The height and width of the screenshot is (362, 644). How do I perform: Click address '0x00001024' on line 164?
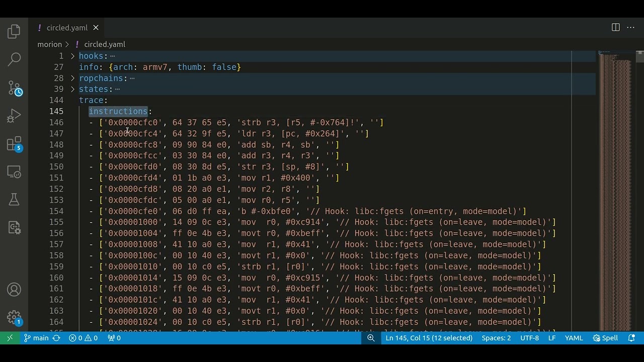tap(133, 322)
